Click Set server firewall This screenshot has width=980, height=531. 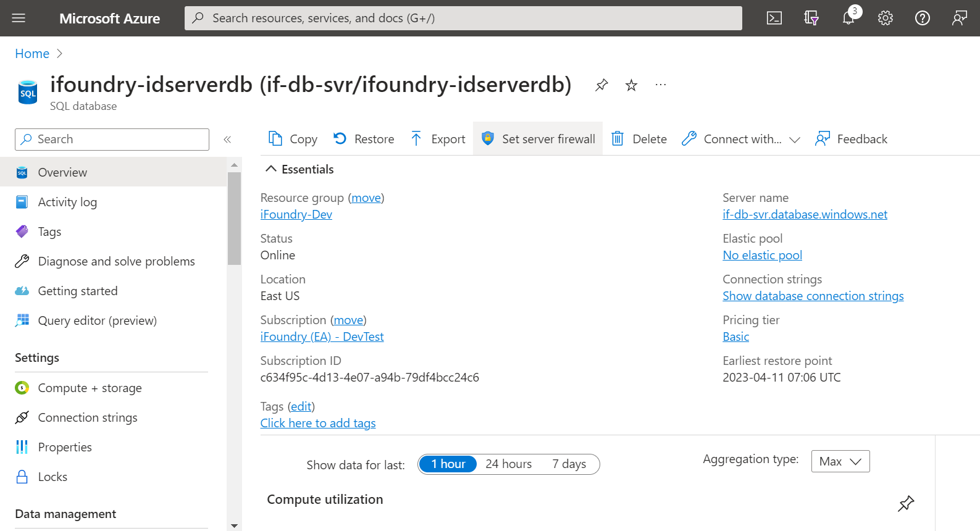538,139
